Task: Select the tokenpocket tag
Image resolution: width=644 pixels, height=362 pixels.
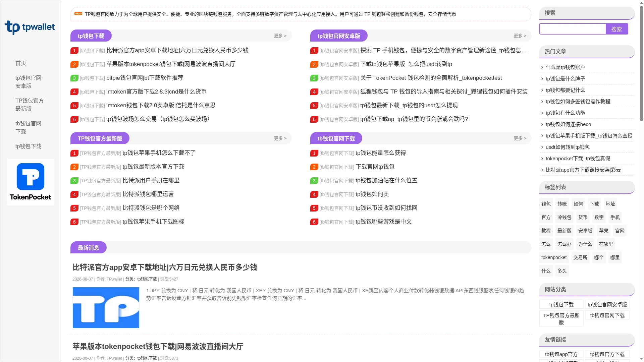Action: [554, 257]
